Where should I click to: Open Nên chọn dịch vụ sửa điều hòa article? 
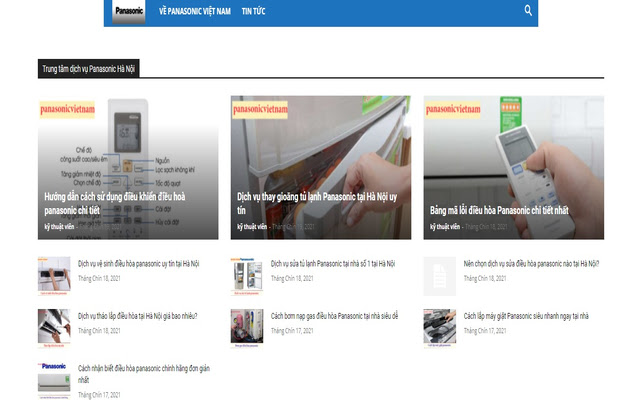click(x=531, y=264)
